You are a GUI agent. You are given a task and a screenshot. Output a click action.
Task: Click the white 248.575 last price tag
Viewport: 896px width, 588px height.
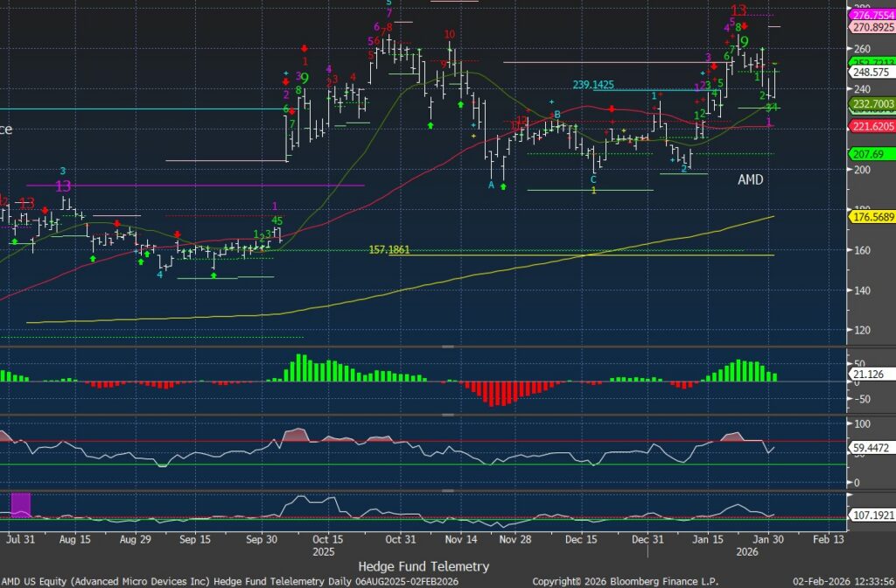870,73
